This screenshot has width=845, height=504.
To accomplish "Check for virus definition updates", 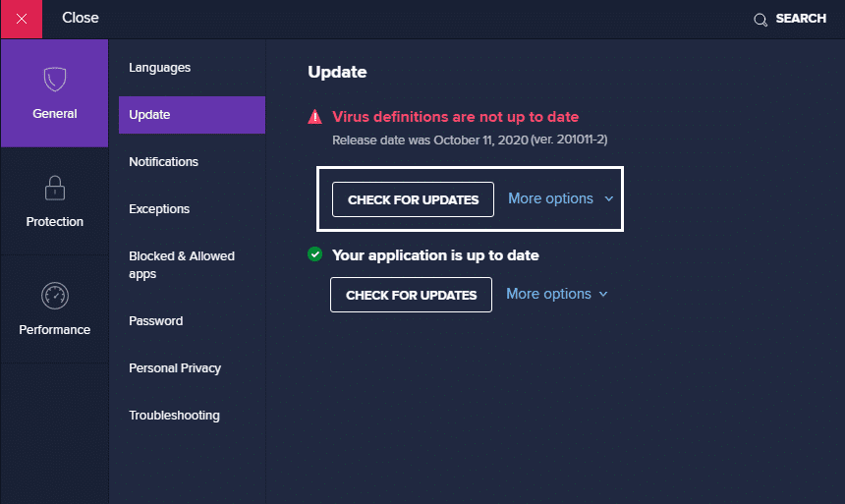I will 413,199.
